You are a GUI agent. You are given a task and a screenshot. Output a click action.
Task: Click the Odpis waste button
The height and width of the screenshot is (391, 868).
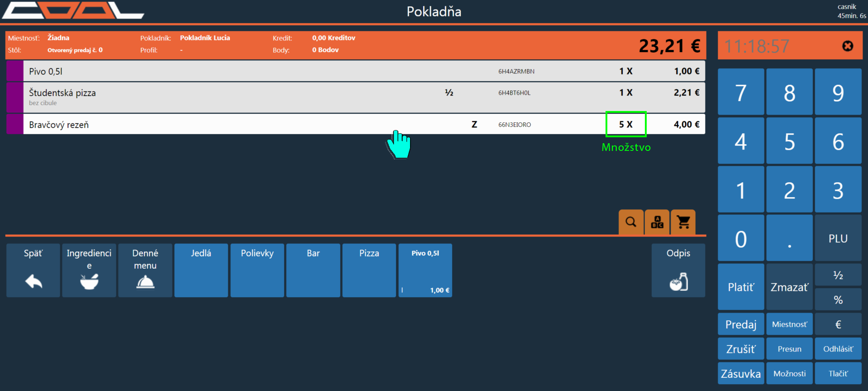point(678,270)
